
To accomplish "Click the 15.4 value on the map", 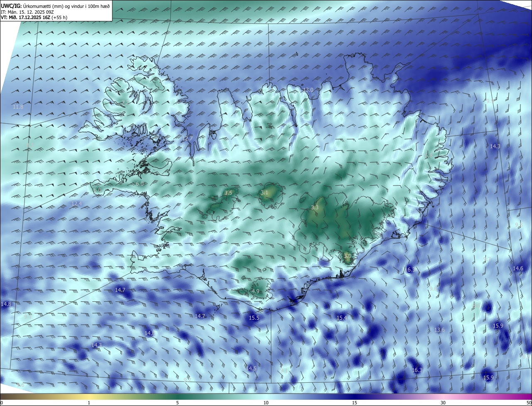I will click(341, 318).
